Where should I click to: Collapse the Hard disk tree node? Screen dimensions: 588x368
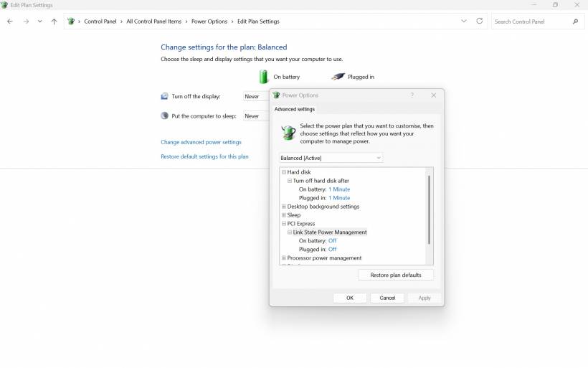[x=284, y=172]
